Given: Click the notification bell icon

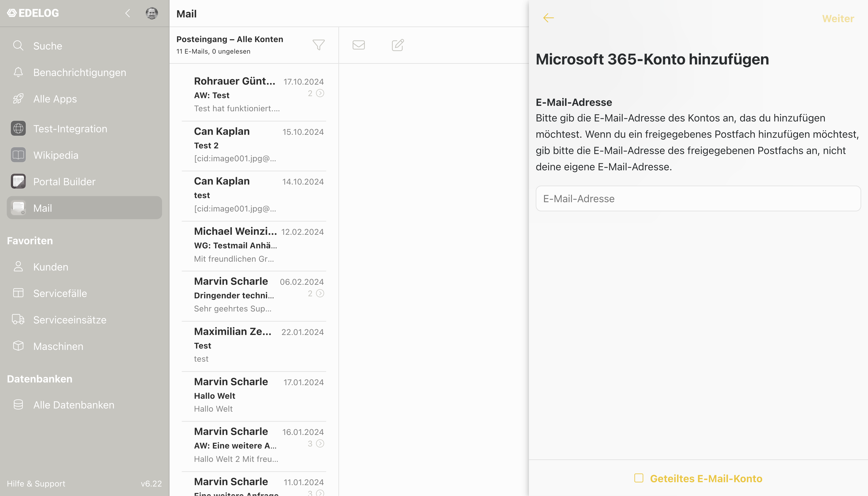Looking at the screenshot, I should click(18, 72).
